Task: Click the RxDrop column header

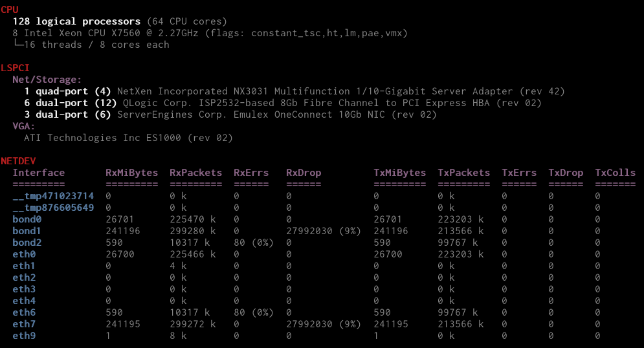Action: coord(304,173)
